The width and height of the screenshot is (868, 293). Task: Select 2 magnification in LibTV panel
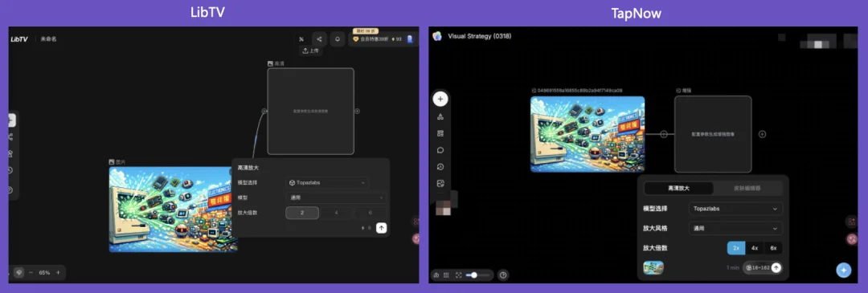point(302,213)
